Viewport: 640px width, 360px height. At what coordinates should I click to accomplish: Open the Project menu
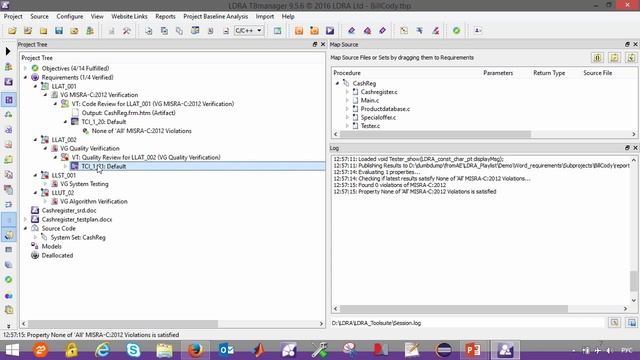pyautogui.click(x=13, y=16)
